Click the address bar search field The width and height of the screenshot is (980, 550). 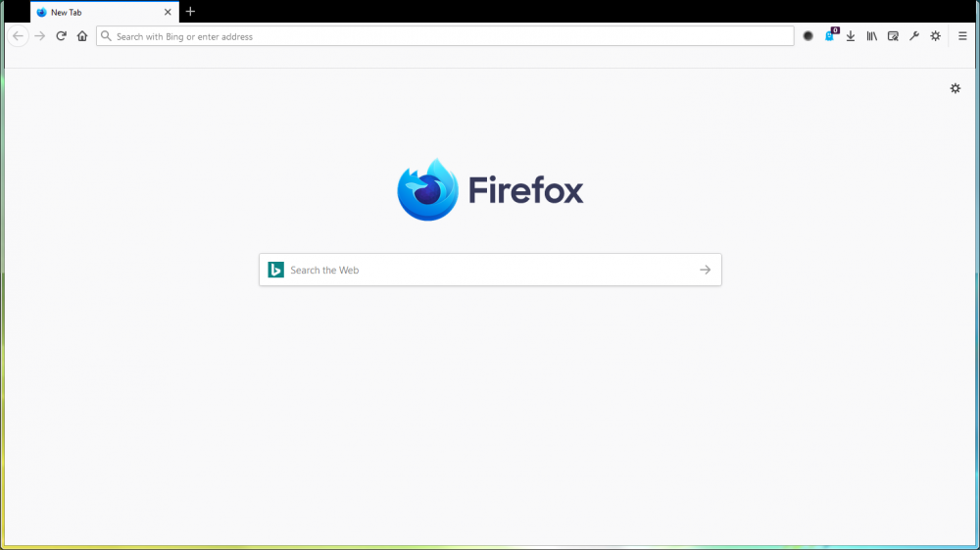point(445,36)
